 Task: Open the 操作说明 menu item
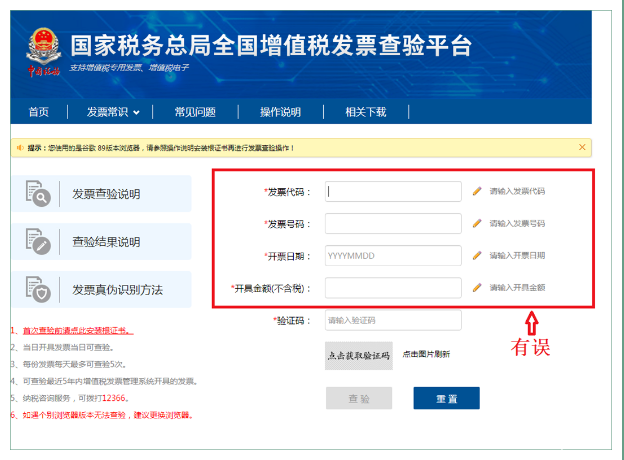(x=281, y=112)
